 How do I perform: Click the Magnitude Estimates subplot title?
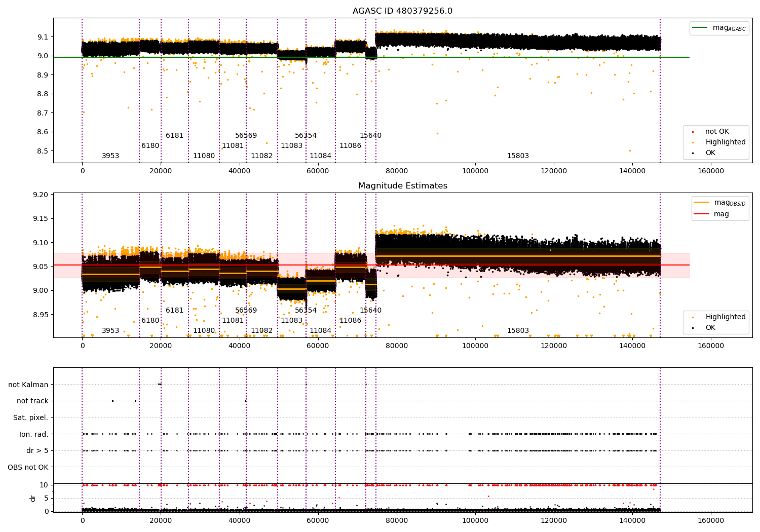[x=402, y=186]
